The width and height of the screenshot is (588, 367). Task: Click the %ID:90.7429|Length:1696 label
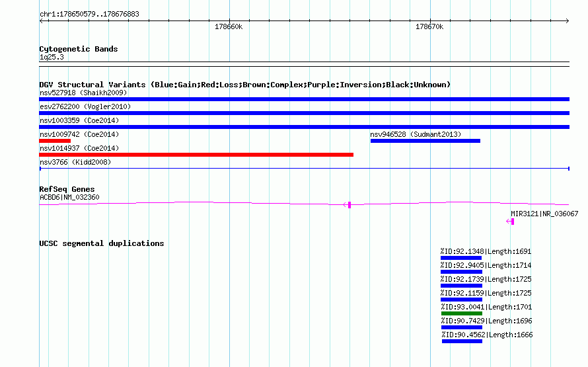pyautogui.click(x=486, y=321)
